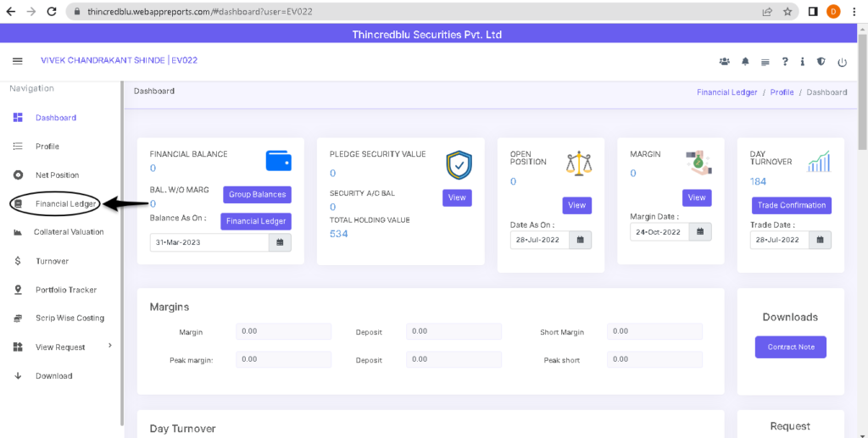Open the browser three-dot menu
The image size is (868, 438).
click(x=854, y=11)
